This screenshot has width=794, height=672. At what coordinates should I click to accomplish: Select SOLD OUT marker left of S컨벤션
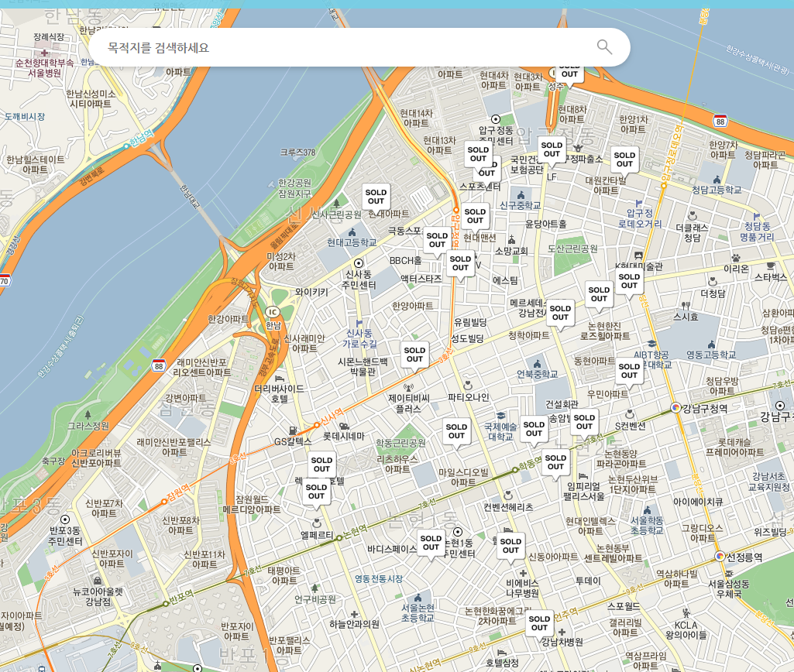[584, 422]
